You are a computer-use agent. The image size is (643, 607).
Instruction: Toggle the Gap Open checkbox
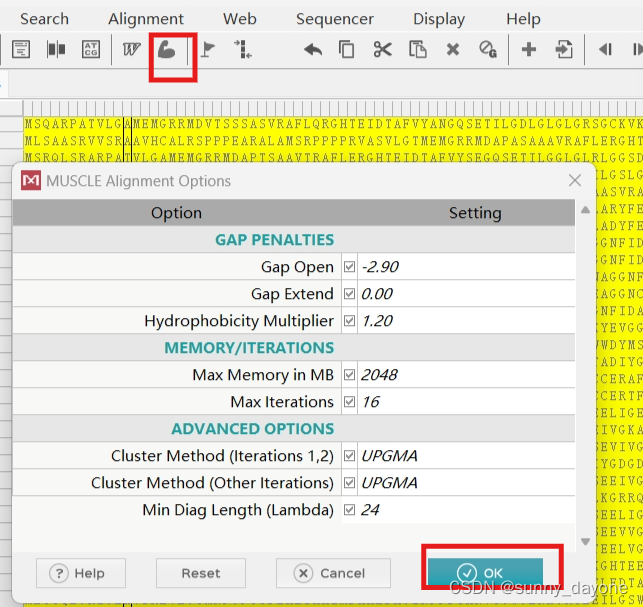click(x=349, y=267)
